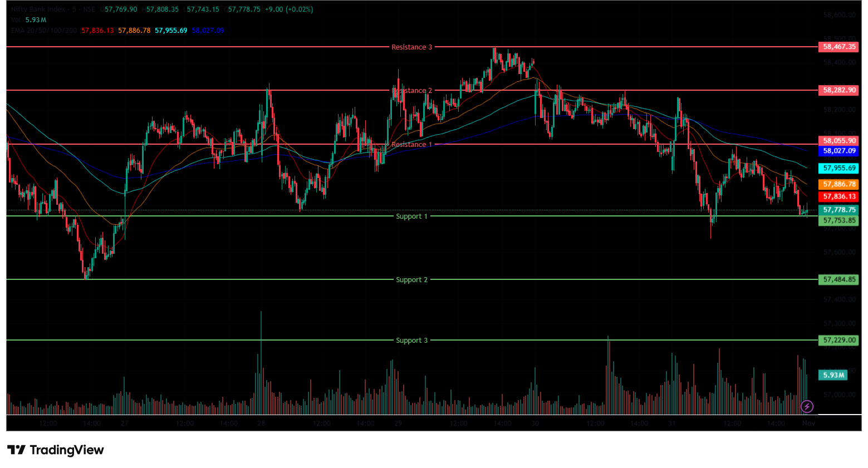Click the 58,467.35 resistance price tag
Screen dimensions: 868x468
point(839,47)
